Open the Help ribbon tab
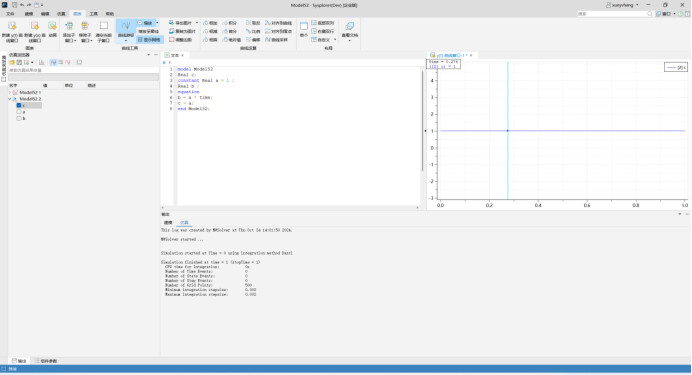The height and width of the screenshot is (375, 692). pyautogui.click(x=109, y=14)
